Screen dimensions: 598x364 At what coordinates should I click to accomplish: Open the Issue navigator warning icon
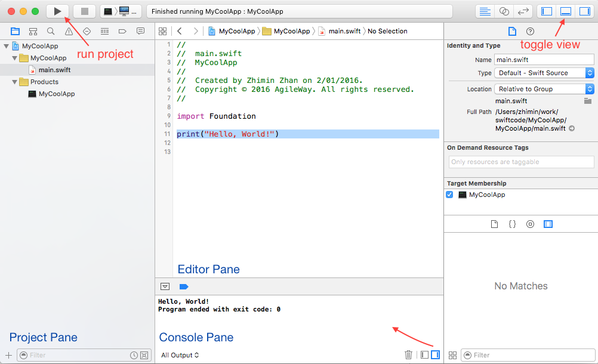pyautogui.click(x=69, y=31)
